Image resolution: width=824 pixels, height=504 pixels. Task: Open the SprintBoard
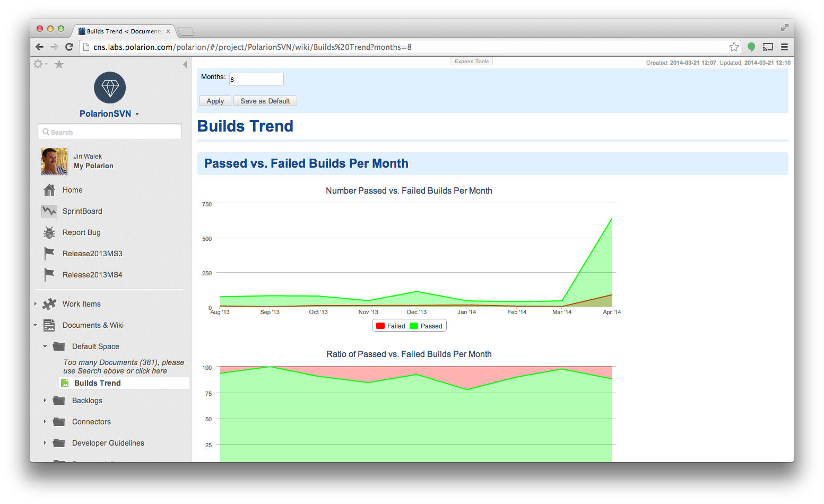pos(49,211)
